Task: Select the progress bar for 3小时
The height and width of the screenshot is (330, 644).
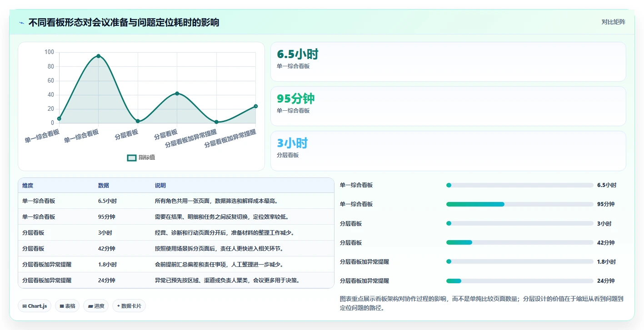Action: [520, 223]
